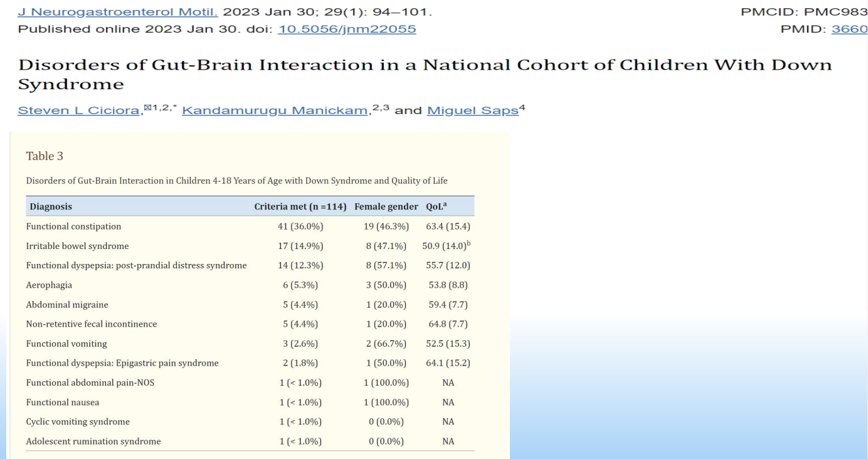868x459 pixels.
Task: Open the DOI link 10.5056/jnm22055
Action: coord(346,29)
